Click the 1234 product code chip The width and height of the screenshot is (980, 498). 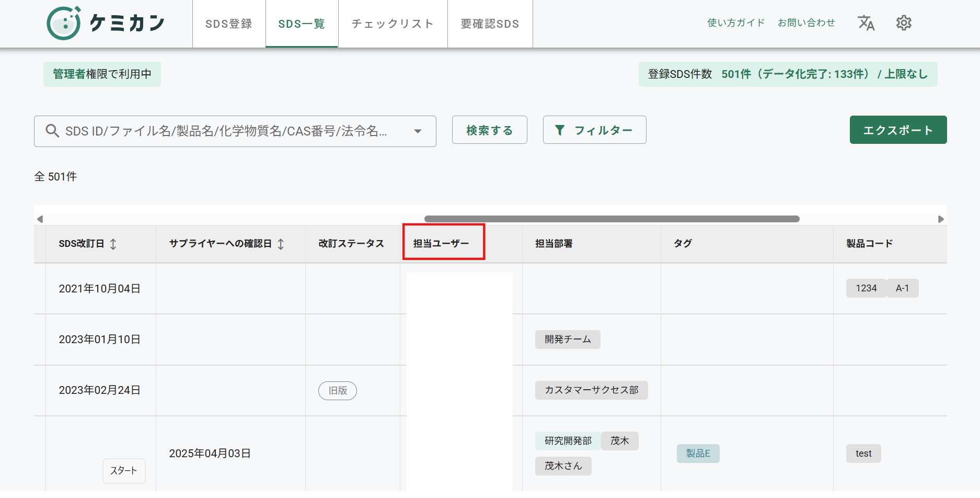click(x=866, y=288)
